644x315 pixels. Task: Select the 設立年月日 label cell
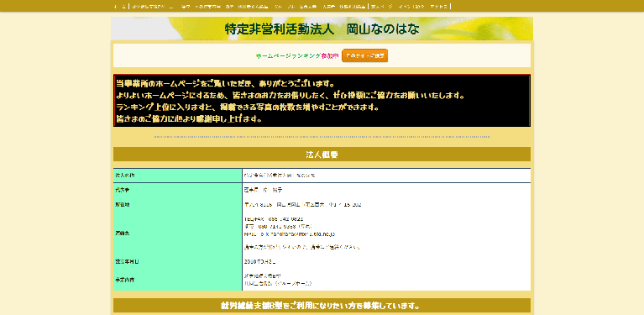click(177, 261)
